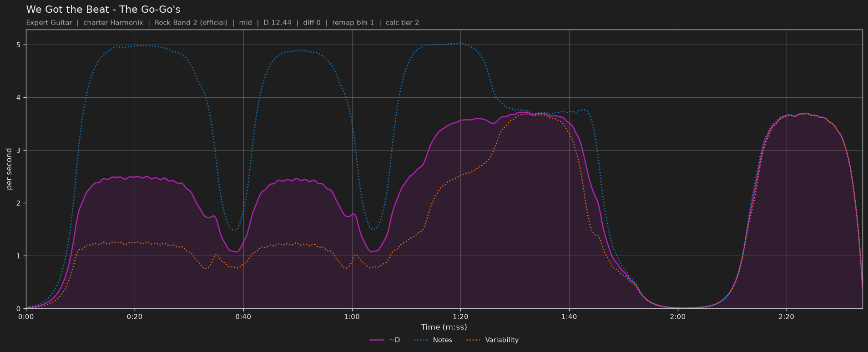Click the "remap bin 1" subtitle text
868x352 pixels.
pos(353,23)
